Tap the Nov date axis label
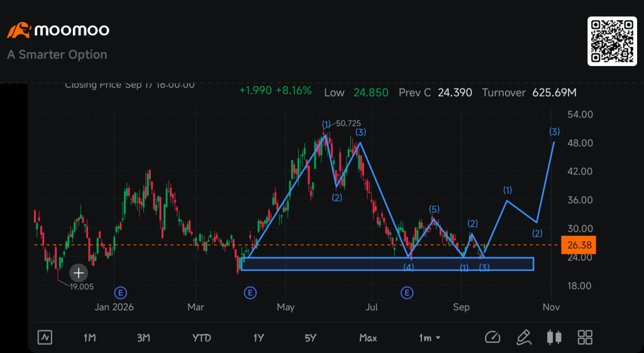The image size is (644, 353). pos(551,307)
